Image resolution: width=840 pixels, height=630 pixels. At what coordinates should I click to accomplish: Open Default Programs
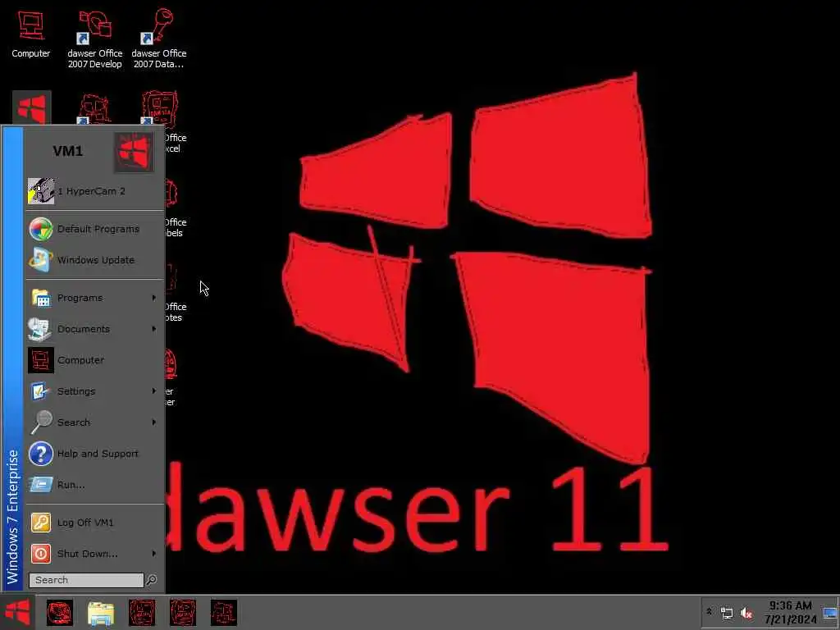94,229
